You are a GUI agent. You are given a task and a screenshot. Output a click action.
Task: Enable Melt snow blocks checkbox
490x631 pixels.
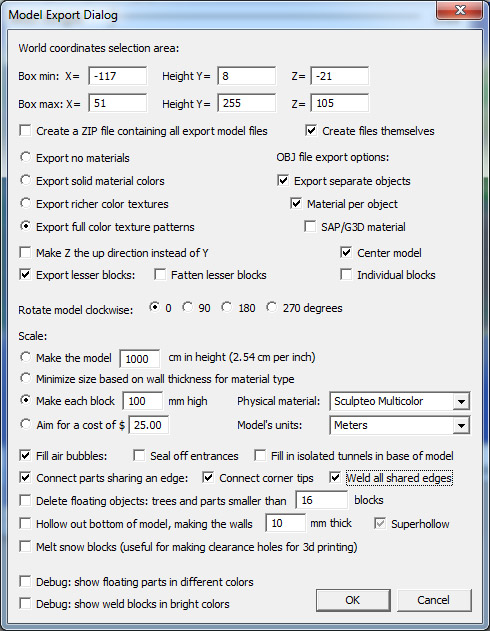(25, 546)
